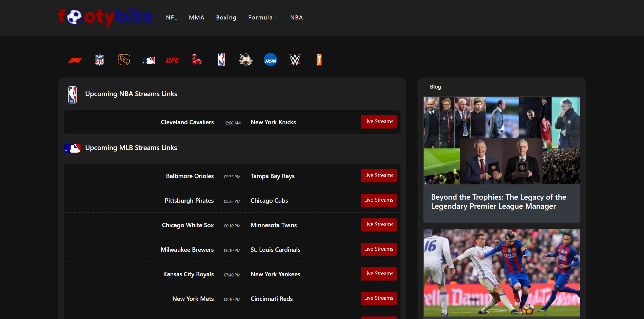The height and width of the screenshot is (319, 644).
Task: Open Live Streams for Orioles vs Rays
Action: [379, 176]
